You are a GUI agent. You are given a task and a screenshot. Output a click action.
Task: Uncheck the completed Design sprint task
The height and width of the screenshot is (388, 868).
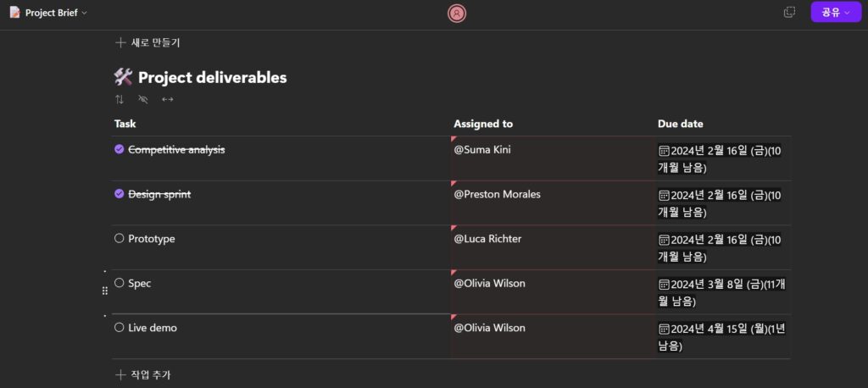point(120,194)
